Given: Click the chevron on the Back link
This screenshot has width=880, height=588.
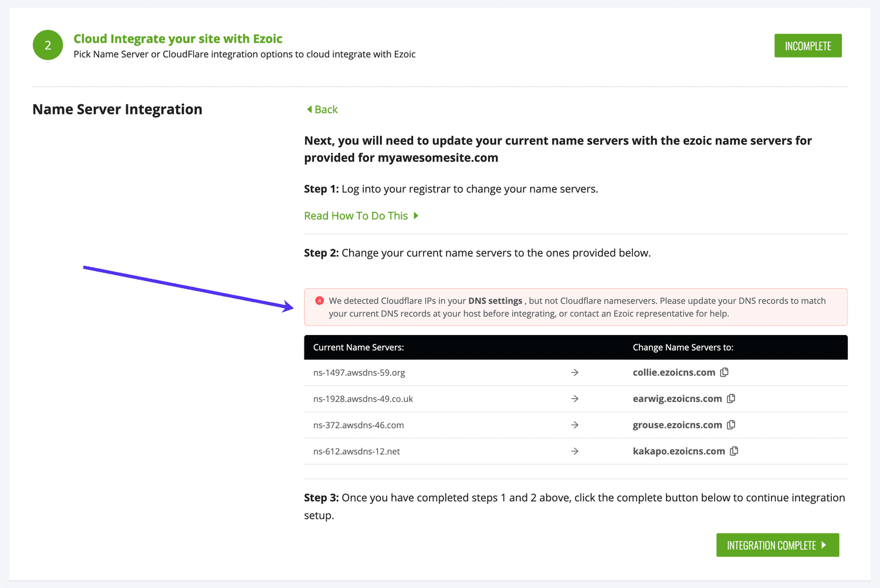Looking at the screenshot, I should tap(309, 109).
